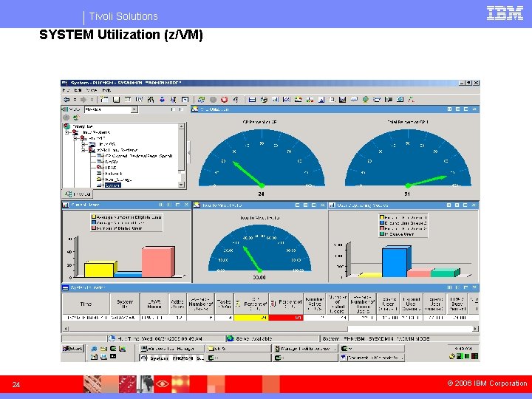Open the Help menu
Viewport: 532px width, 399px height.
pyautogui.click(x=106, y=90)
